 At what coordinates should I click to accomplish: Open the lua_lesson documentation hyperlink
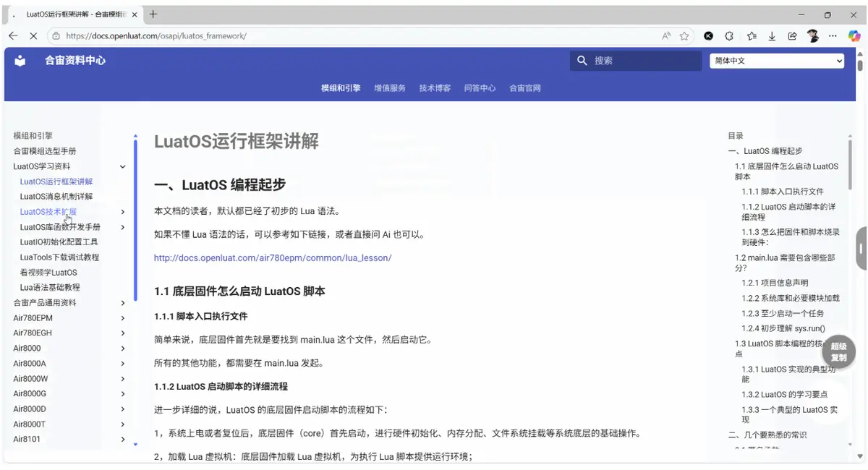tap(273, 257)
